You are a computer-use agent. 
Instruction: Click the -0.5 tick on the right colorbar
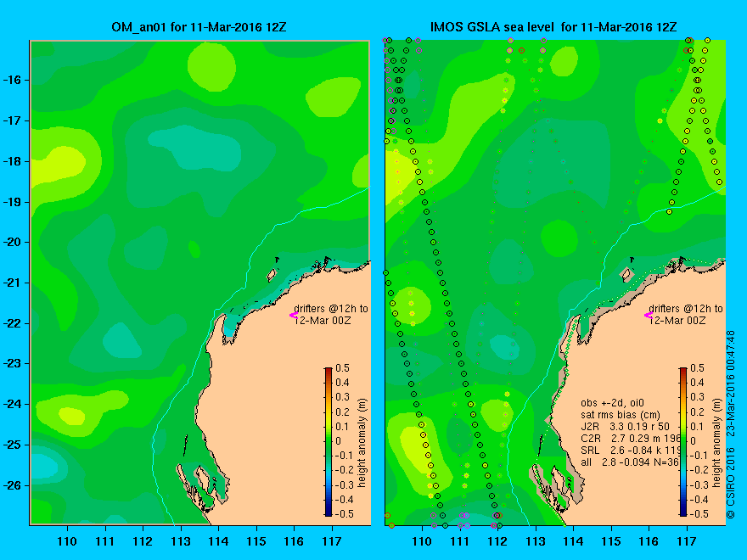point(699,514)
